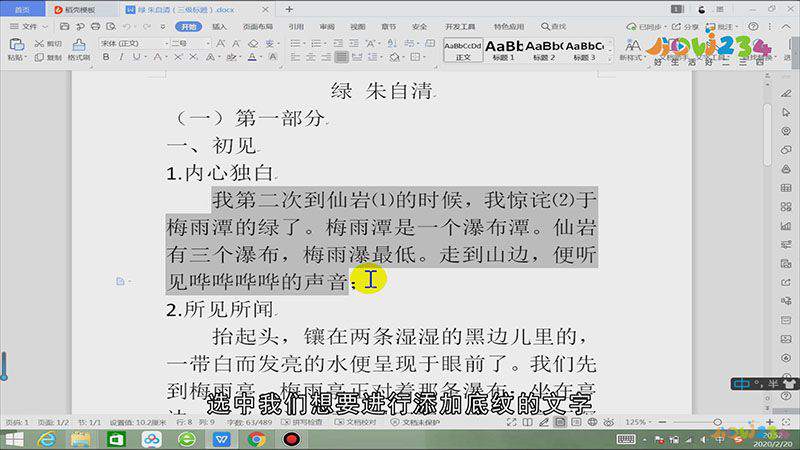The width and height of the screenshot is (800, 450).
Task: Open File Explorer from the taskbar
Action: [81, 439]
